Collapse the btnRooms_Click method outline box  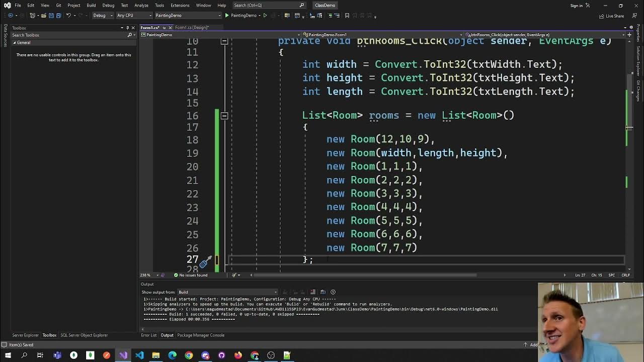coord(224,41)
